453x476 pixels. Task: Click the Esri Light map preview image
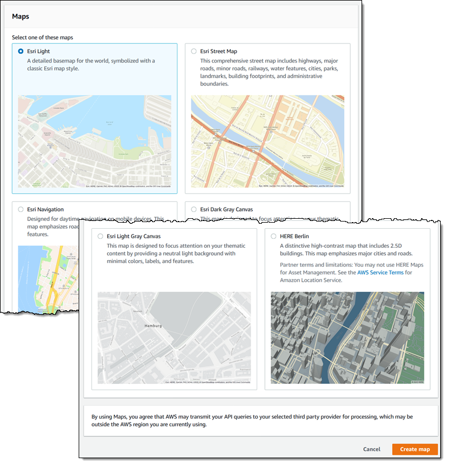point(94,141)
